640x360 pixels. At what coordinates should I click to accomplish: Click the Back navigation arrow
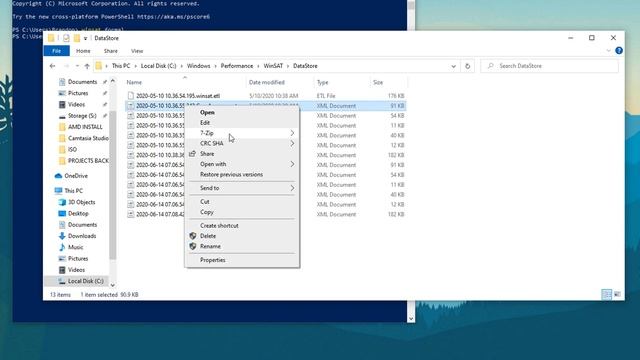coord(52,66)
